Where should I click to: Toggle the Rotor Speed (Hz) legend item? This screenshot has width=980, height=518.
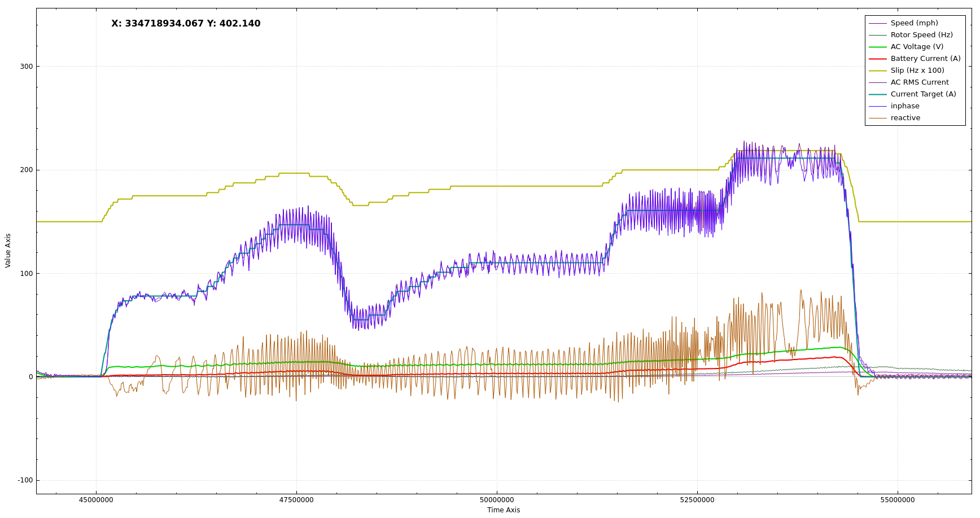pos(921,35)
